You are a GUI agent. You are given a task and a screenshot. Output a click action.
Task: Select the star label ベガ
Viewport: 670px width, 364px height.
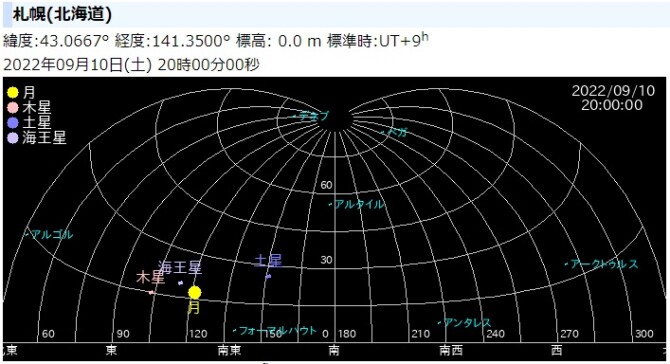pyautogui.click(x=397, y=132)
